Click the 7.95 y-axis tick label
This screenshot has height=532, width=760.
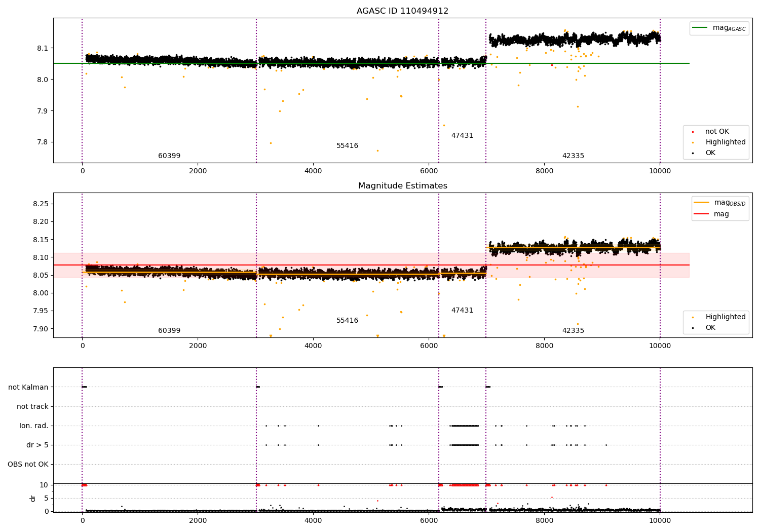(x=41, y=311)
